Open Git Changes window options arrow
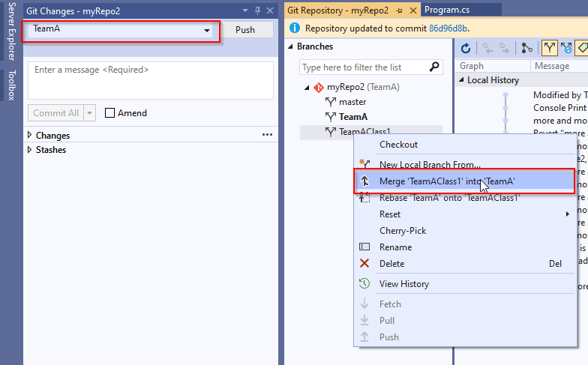Image resolution: width=588 pixels, height=365 pixels. [245, 10]
